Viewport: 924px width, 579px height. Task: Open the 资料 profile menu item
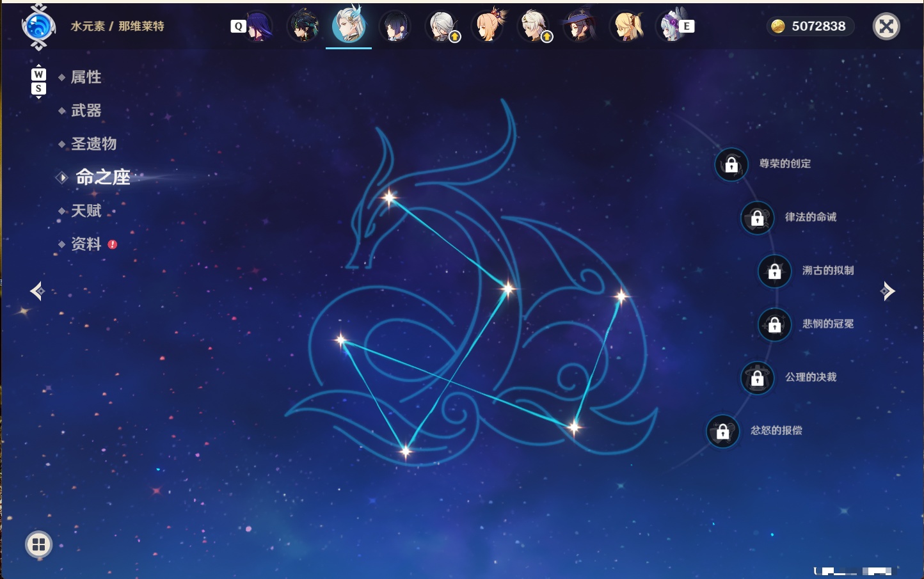coord(86,244)
